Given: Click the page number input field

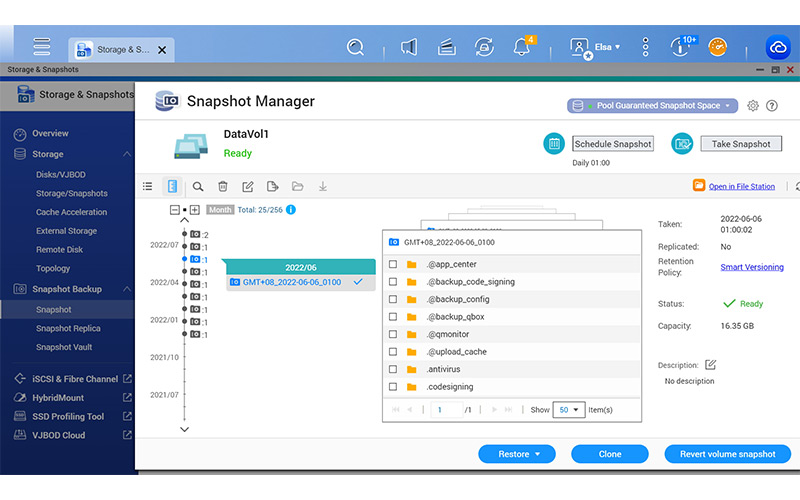Looking at the screenshot, I should (x=446, y=410).
